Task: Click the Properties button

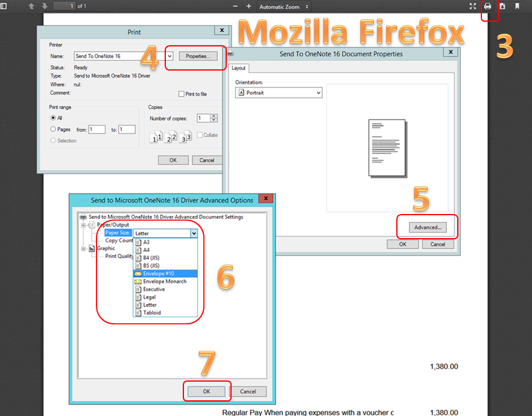Action: tap(198, 56)
